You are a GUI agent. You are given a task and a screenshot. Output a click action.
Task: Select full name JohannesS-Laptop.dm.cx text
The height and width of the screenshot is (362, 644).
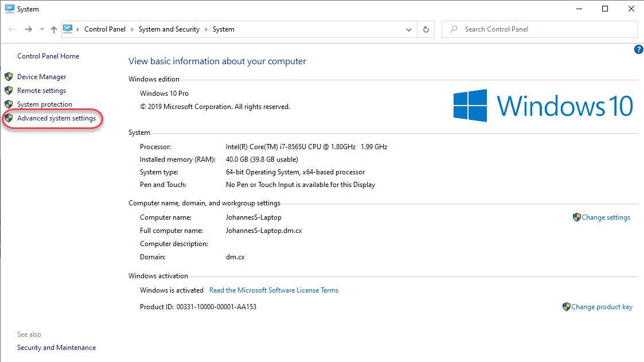264,231
